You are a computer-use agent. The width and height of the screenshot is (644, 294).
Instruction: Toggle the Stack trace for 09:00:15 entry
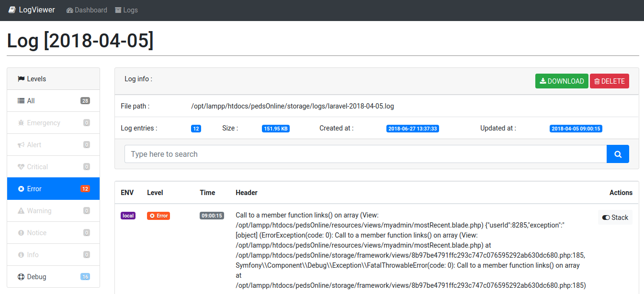click(x=615, y=218)
